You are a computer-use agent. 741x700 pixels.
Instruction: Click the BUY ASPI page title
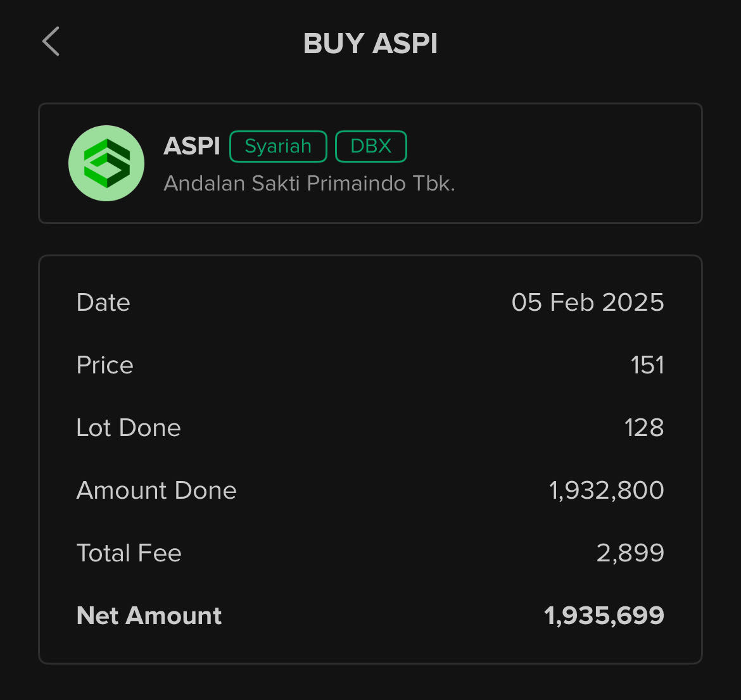click(x=370, y=44)
